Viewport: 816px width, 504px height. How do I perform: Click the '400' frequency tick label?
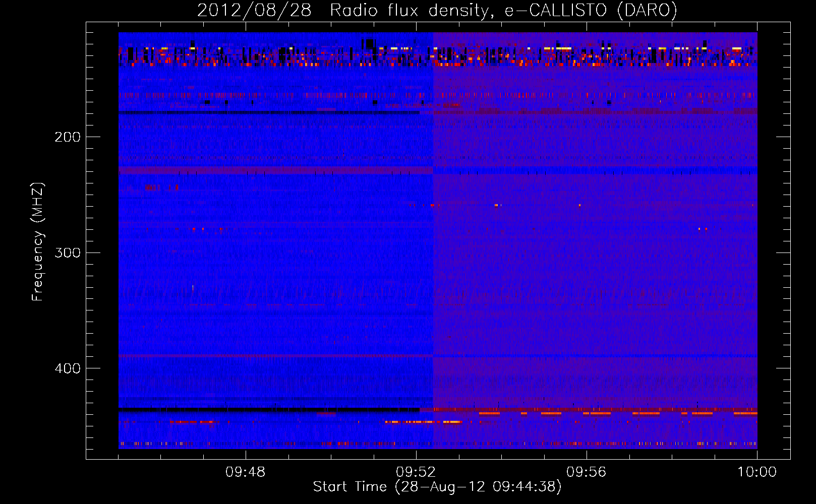[67, 368]
